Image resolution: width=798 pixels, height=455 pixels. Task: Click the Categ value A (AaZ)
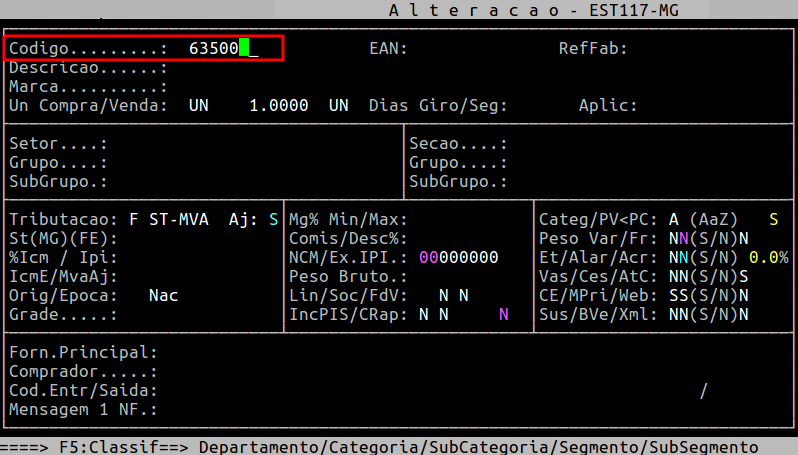click(703, 219)
